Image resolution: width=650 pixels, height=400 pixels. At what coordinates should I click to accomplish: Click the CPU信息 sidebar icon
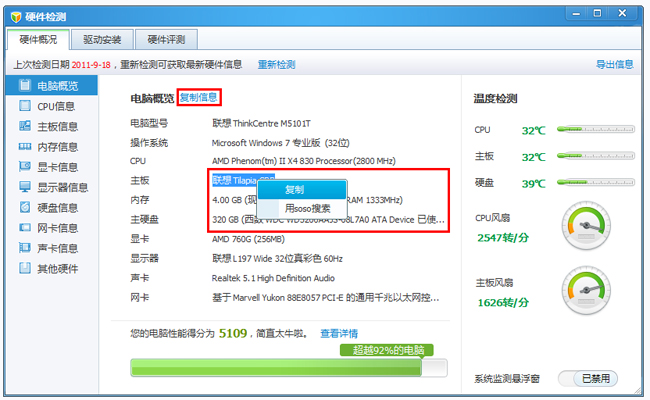pyautogui.click(x=25, y=106)
